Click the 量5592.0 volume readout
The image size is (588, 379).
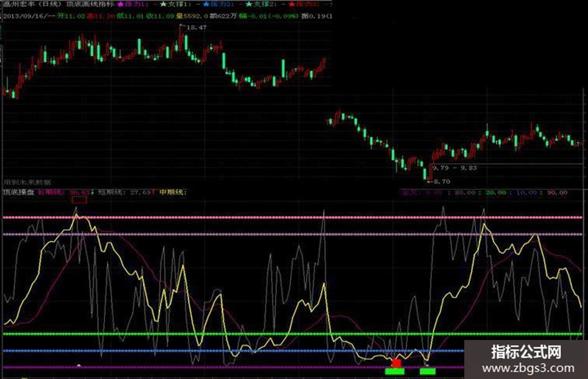point(192,16)
